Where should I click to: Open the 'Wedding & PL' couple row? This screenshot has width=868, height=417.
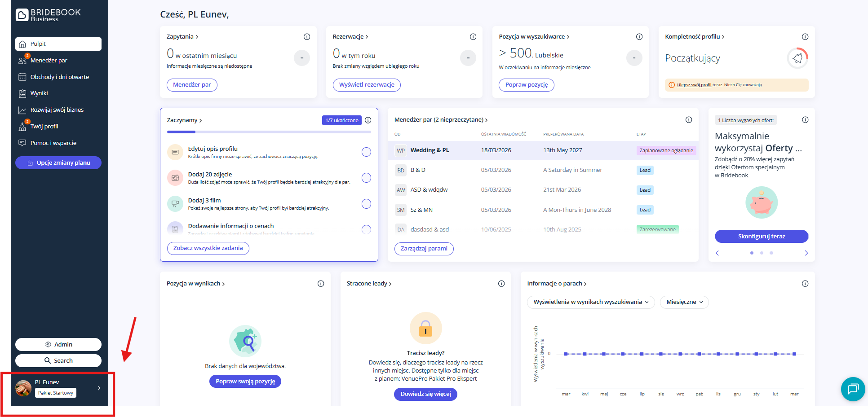coord(430,150)
